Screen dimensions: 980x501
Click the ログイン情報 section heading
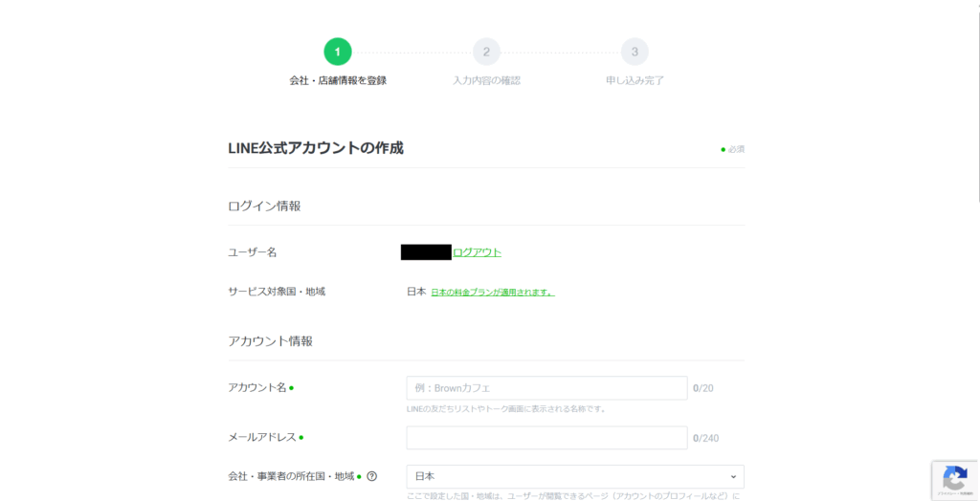pos(264,207)
